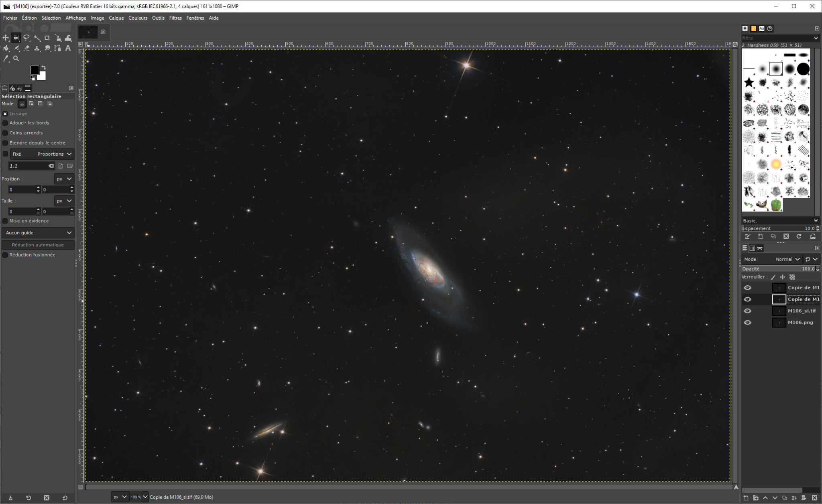This screenshot has width=822, height=504.
Task: Raise the selected layer one step
Action: tap(765, 498)
